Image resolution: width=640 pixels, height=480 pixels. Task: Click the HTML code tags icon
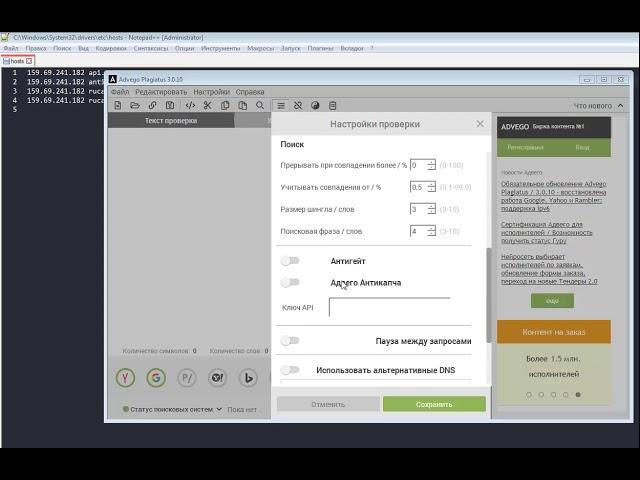[x=190, y=105]
